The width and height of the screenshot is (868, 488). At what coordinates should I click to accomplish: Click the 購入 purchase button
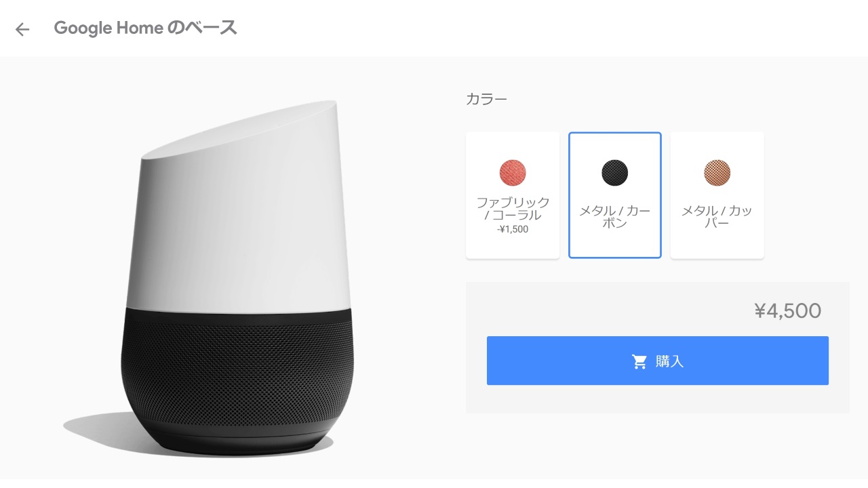point(658,361)
